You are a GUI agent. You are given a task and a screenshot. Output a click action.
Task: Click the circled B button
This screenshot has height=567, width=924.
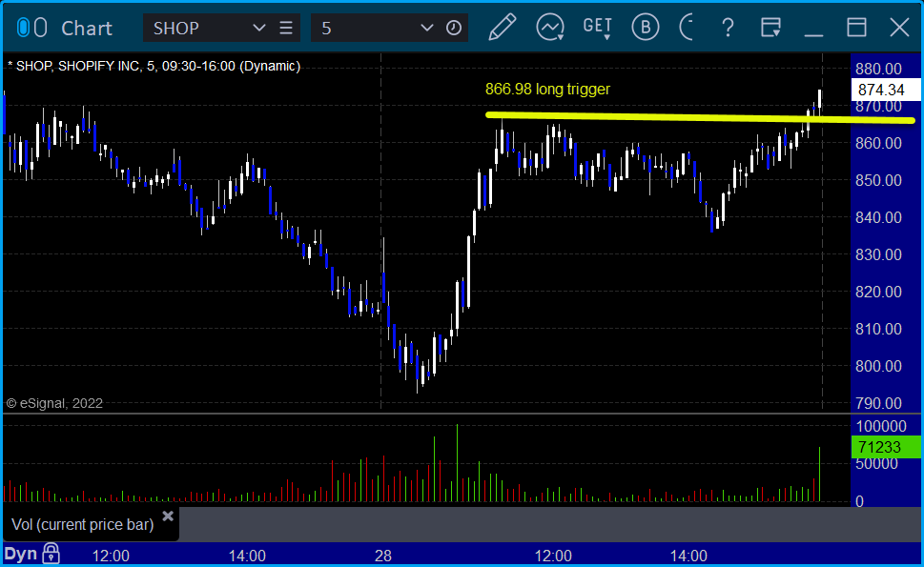[646, 27]
